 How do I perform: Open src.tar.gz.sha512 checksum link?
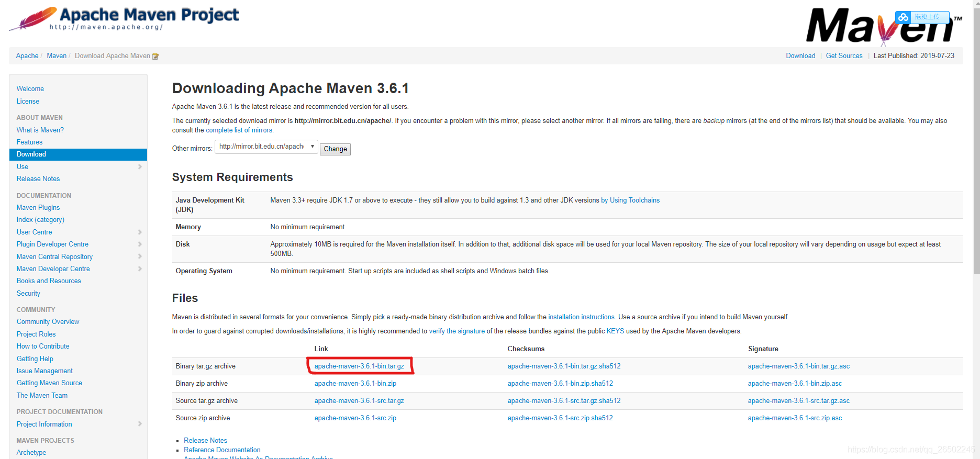pos(564,401)
